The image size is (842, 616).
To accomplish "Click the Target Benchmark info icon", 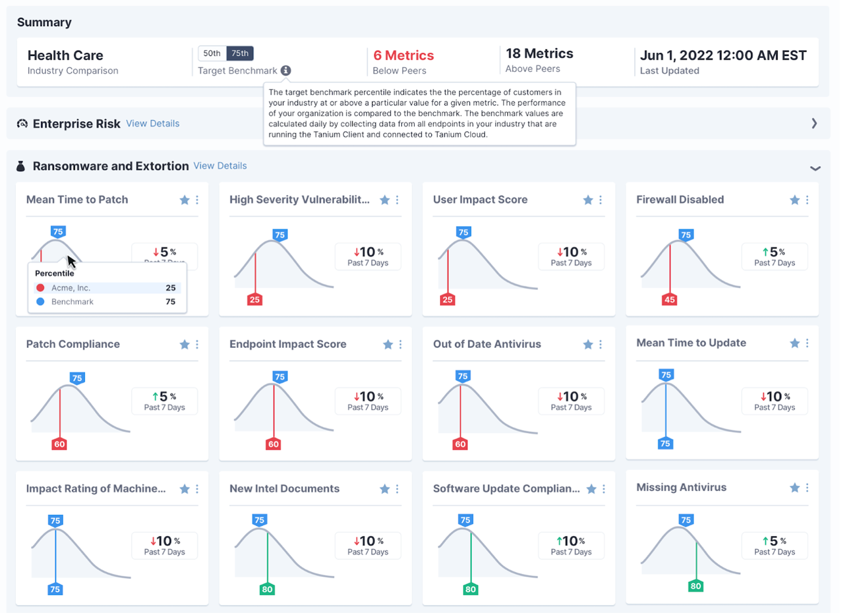I will (285, 71).
